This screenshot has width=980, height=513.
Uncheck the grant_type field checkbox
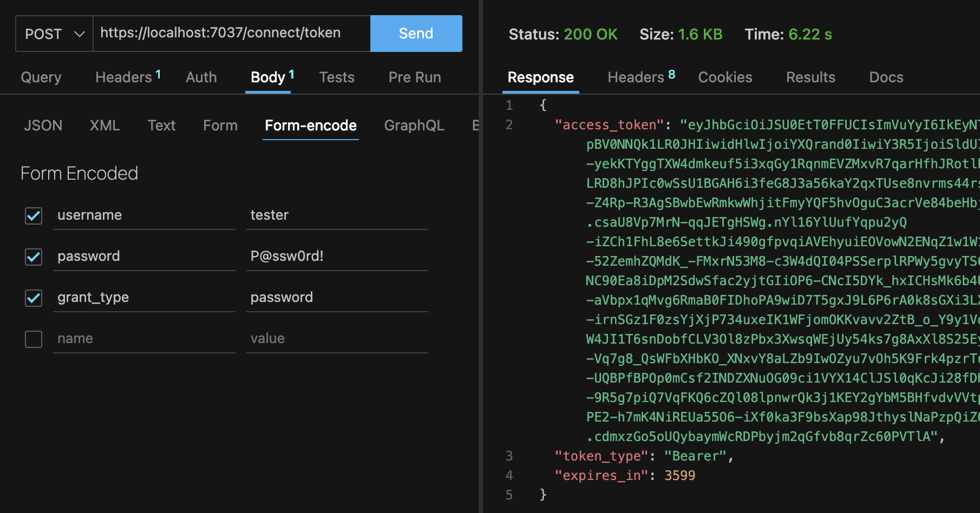click(x=34, y=298)
